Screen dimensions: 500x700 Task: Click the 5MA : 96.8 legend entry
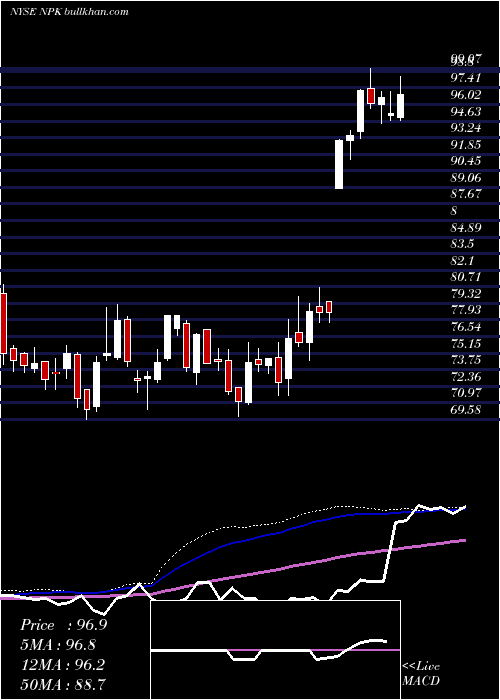(58, 645)
